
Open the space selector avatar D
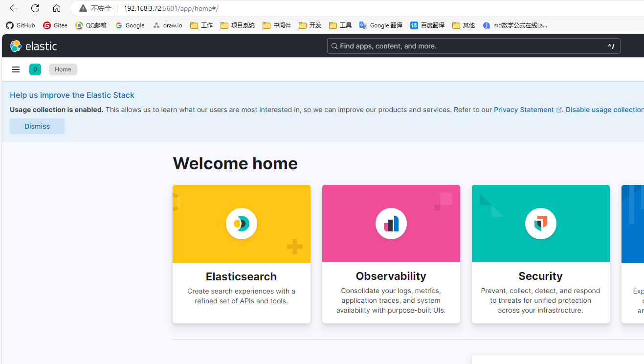35,69
